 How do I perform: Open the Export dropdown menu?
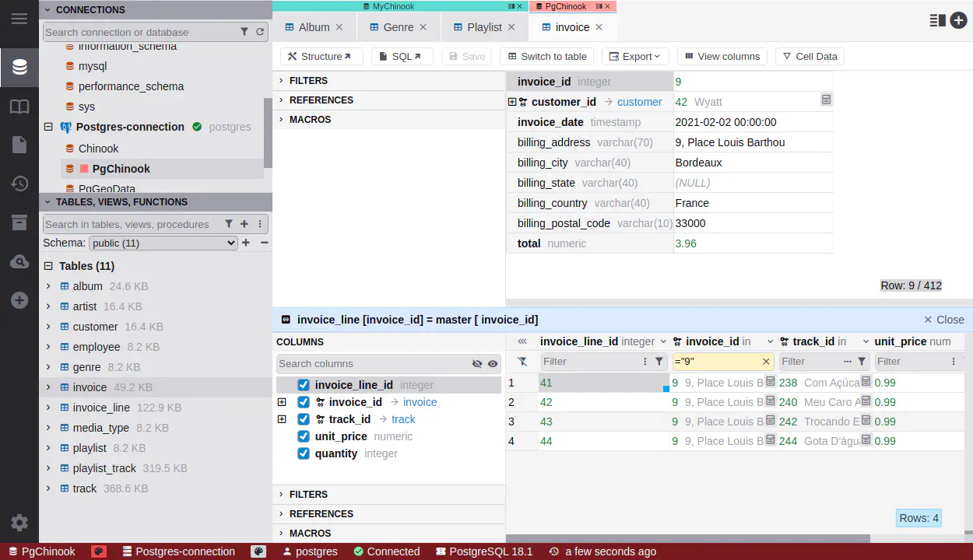(x=635, y=56)
